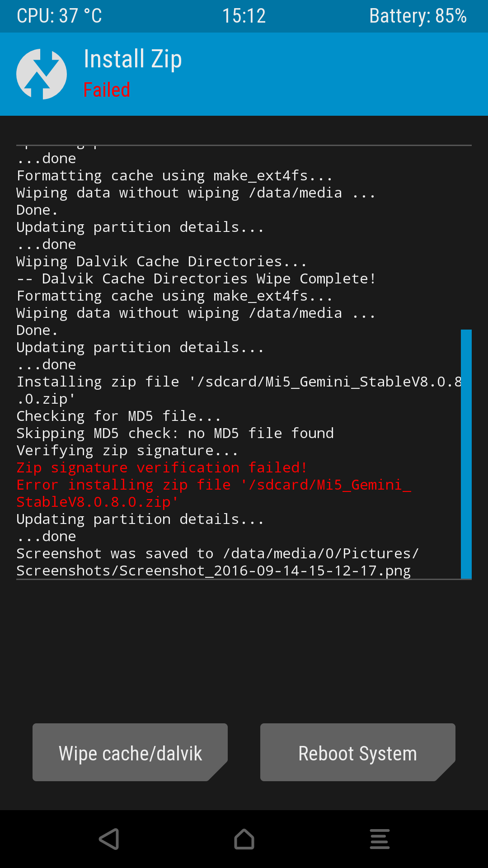Click the 'Screenshot was saved to' log line
This screenshot has width=488, height=868.
pos(217,553)
